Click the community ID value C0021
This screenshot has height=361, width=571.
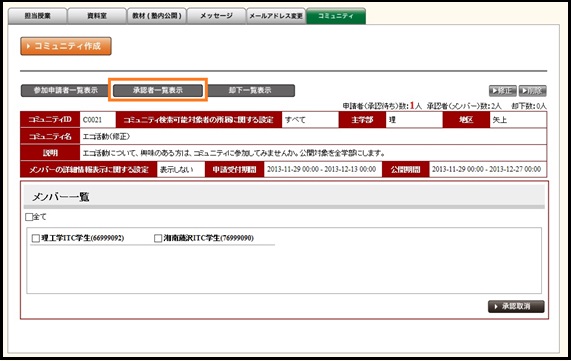(92, 120)
